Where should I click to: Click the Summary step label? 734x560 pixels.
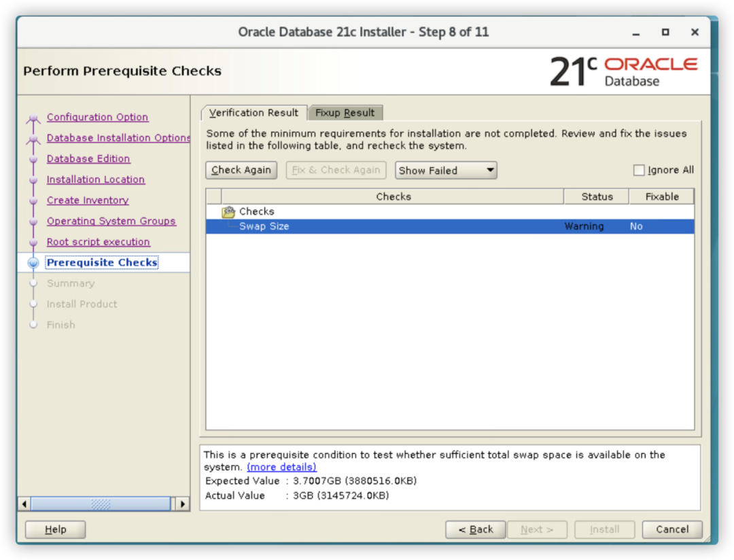tap(71, 283)
